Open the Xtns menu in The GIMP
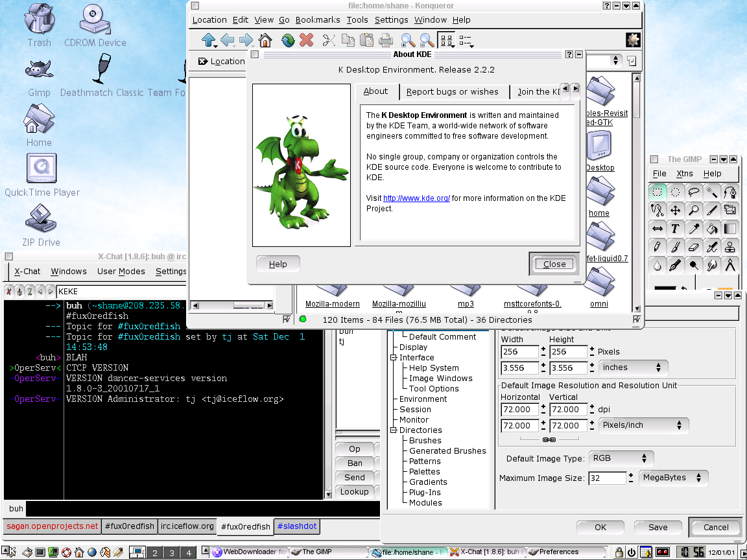The width and height of the screenshot is (747, 560). pos(684,173)
